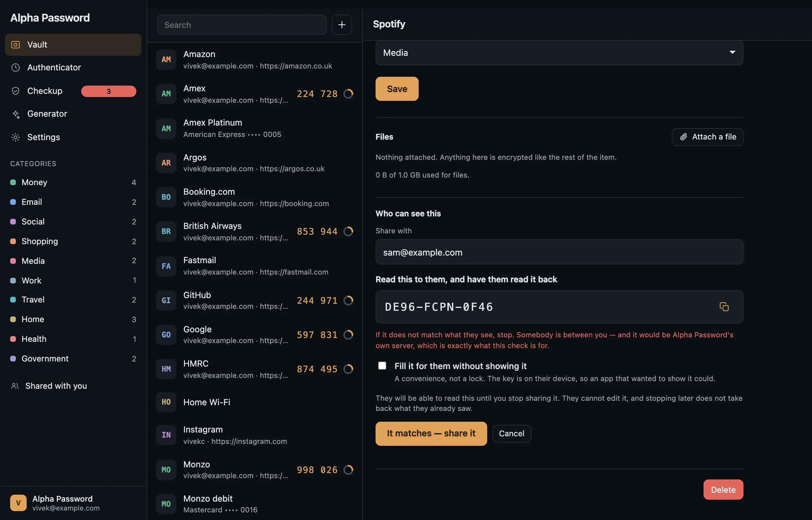Confirm with It matches — share it
The height and width of the screenshot is (520, 812).
click(x=431, y=433)
